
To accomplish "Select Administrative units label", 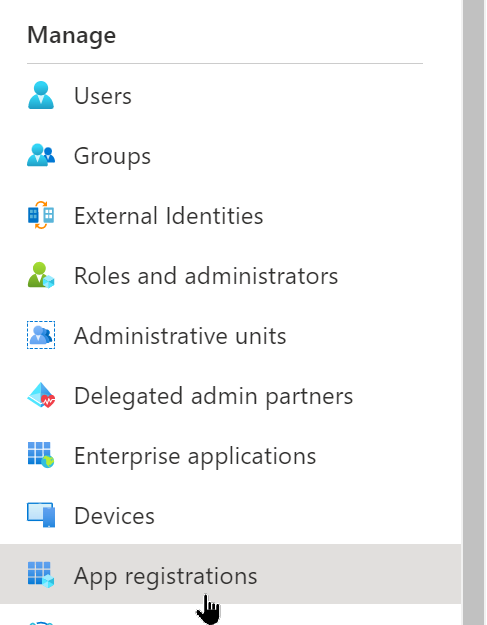I will pos(180,336).
